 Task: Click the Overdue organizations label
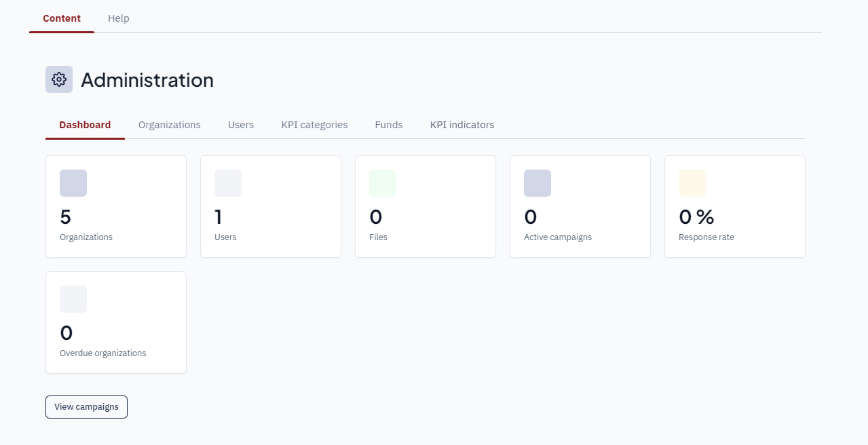(x=102, y=353)
